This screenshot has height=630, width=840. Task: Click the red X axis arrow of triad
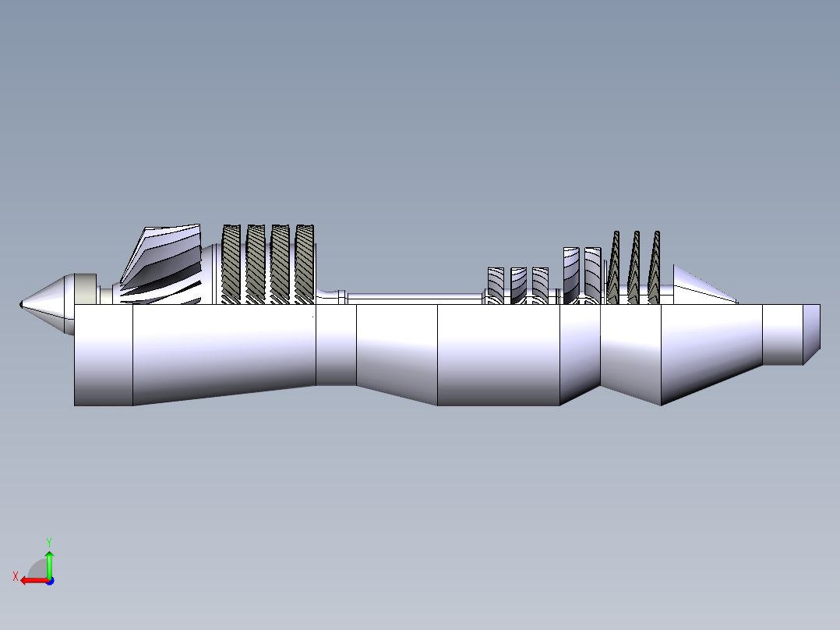click(34, 581)
